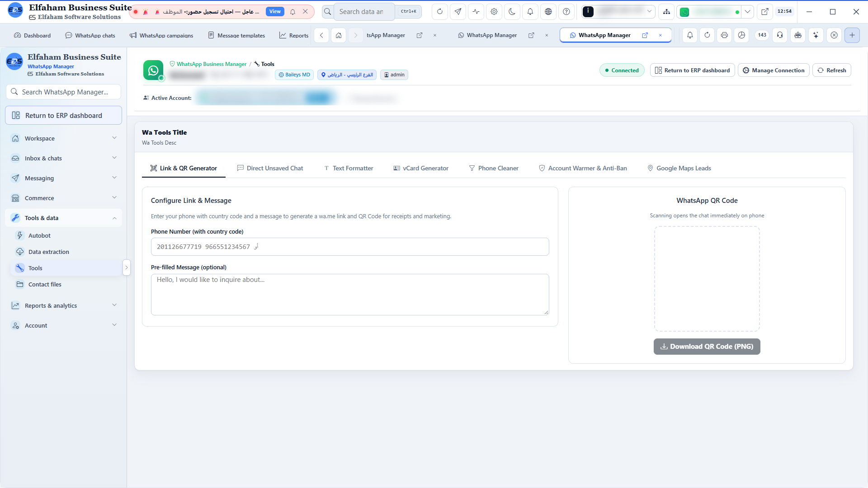Click the paper plane send icon in top bar

click(458, 12)
